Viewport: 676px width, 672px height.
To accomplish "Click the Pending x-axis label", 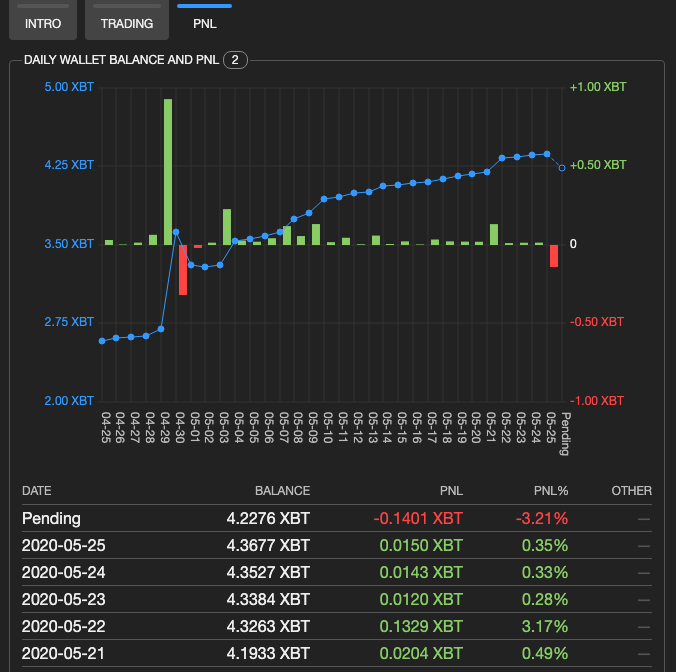I will [565, 434].
